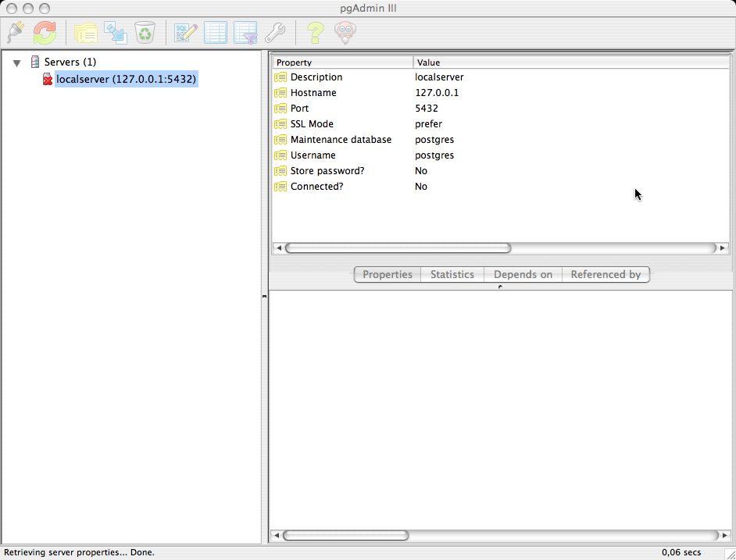Viewport: 736px width, 560px height.
Task: Open the maintenance wrench tool
Action: [x=275, y=33]
